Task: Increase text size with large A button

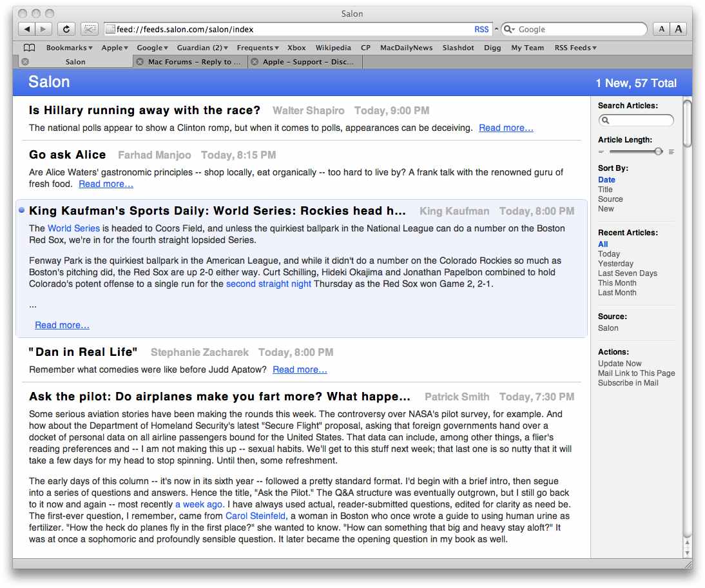Action: 678,29
